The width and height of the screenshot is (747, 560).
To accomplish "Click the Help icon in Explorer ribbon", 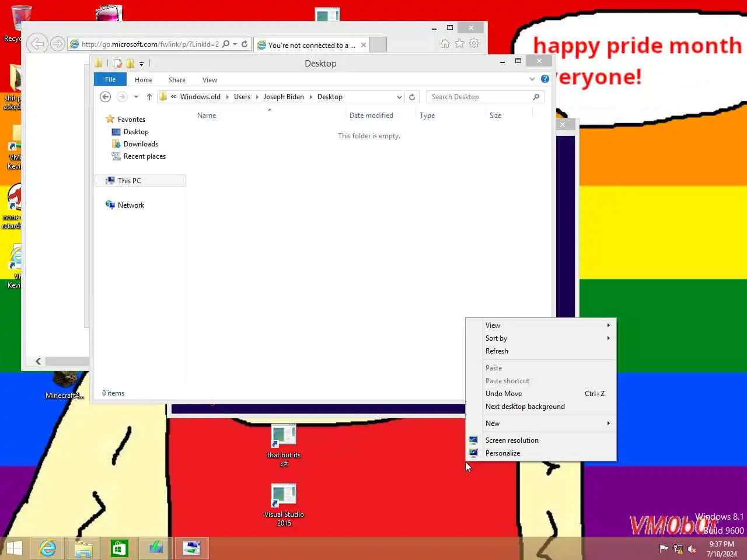I will [x=545, y=79].
